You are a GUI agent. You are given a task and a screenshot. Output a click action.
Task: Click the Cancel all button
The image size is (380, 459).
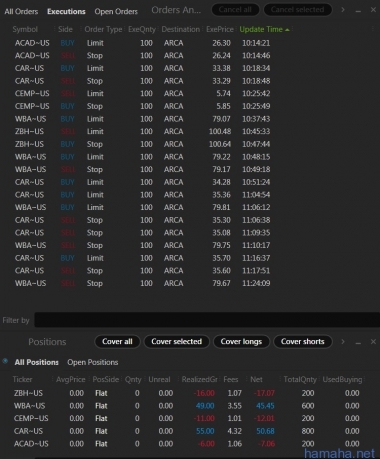tap(235, 10)
